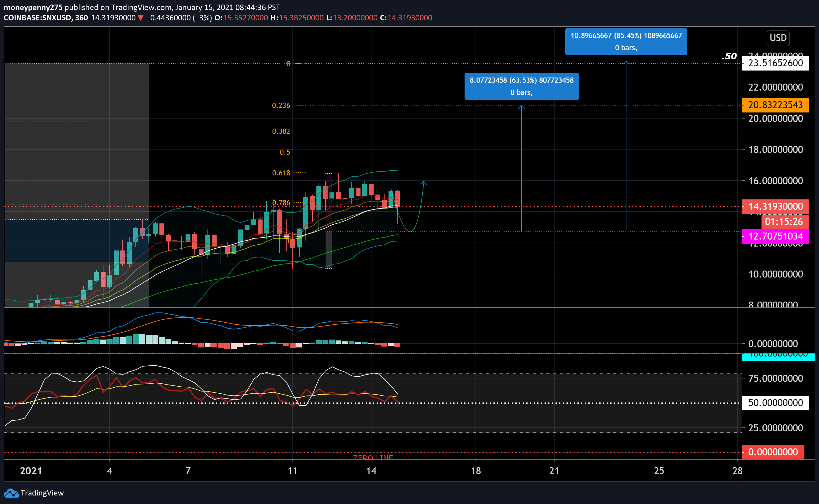Click the 10.00000000 price axis tick

[775, 274]
